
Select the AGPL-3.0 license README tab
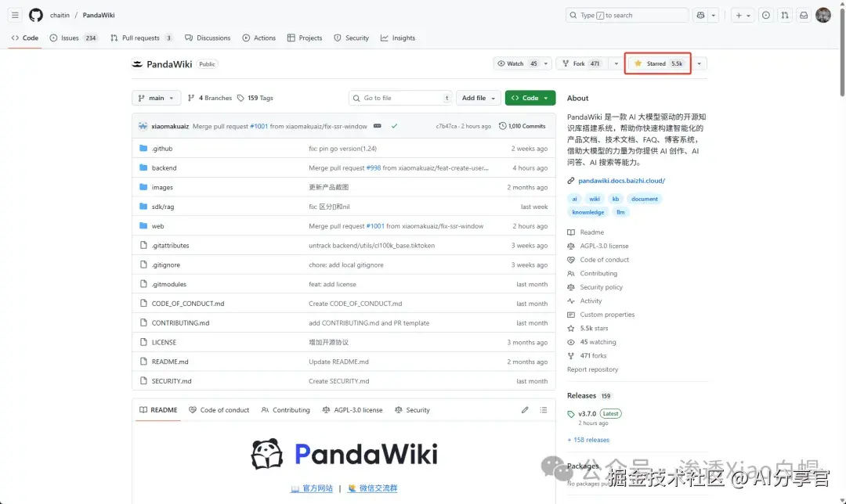tap(352, 410)
